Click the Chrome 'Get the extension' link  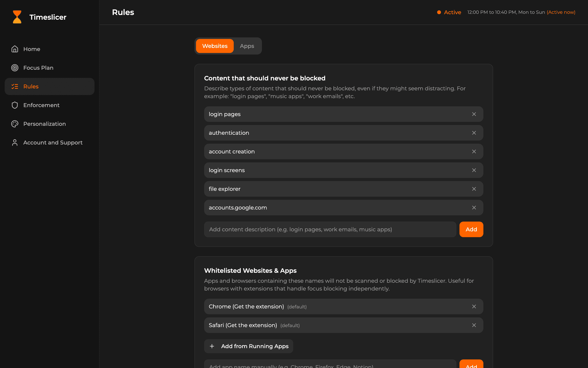258,307
